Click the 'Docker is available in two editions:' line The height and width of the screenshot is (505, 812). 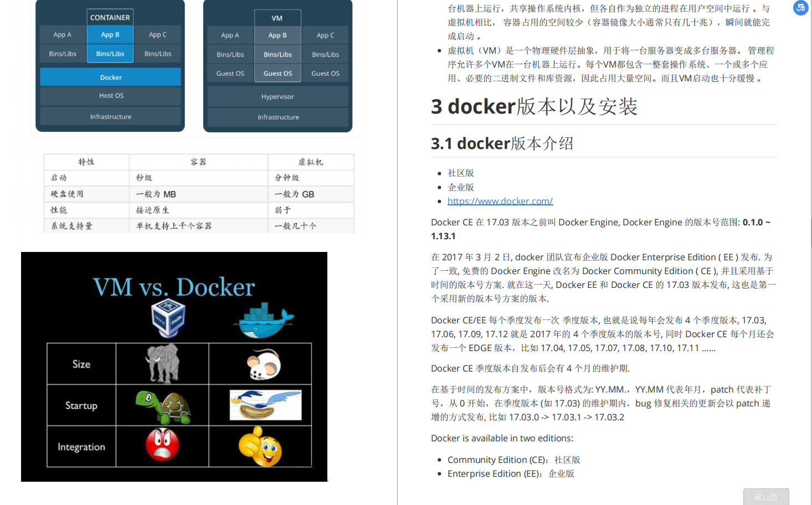pos(502,438)
